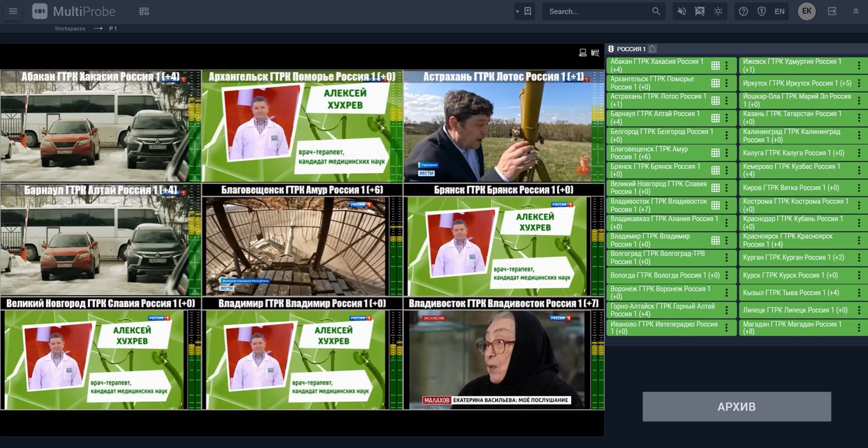
Task: Select Калининград ГТРК Калининград entry
Action: pyautogui.click(x=803, y=136)
